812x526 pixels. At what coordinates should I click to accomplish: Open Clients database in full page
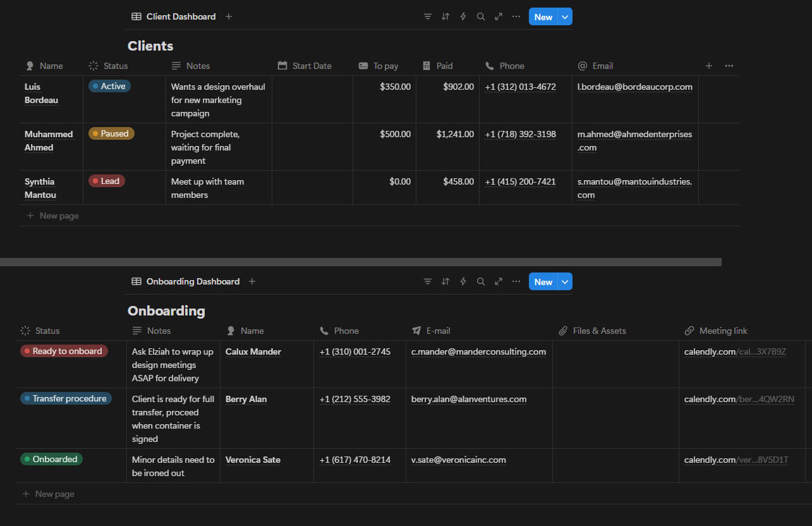(499, 17)
